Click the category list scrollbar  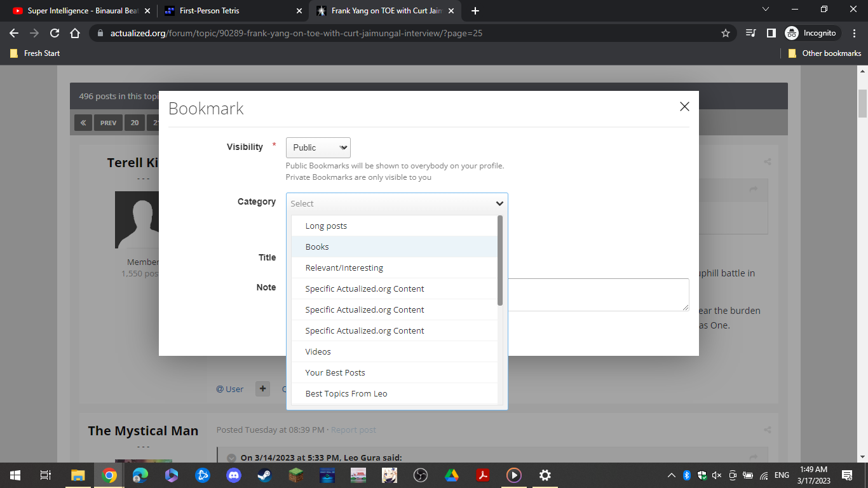pyautogui.click(x=500, y=261)
